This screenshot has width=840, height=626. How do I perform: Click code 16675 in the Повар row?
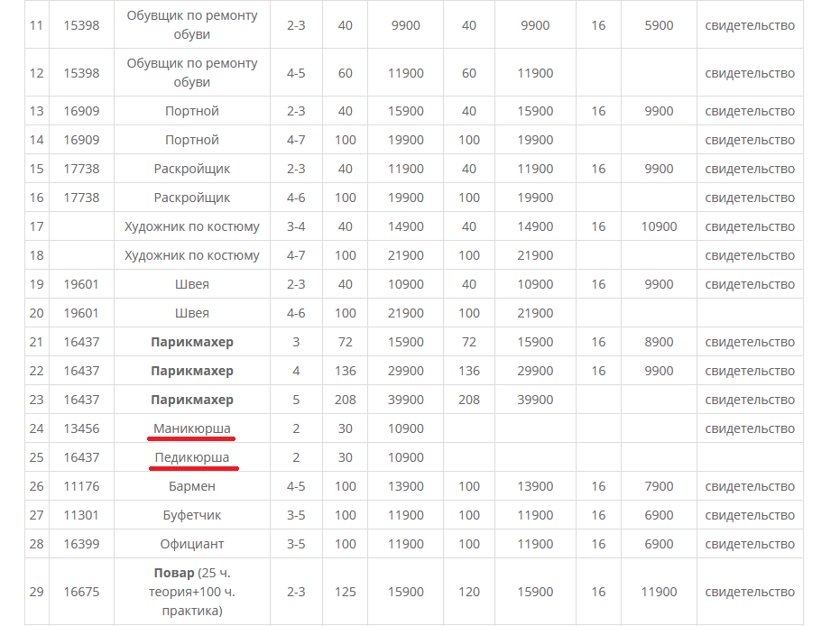pyautogui.click(x=81, y=592)
